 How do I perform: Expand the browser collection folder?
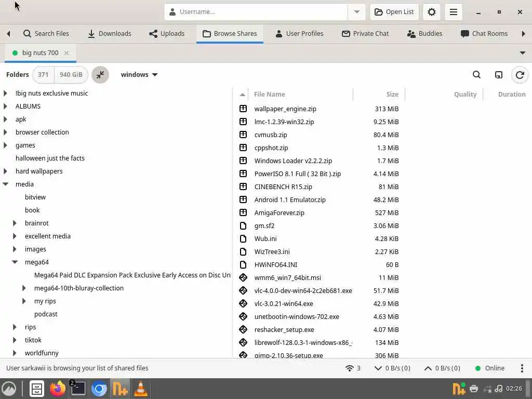5,132
